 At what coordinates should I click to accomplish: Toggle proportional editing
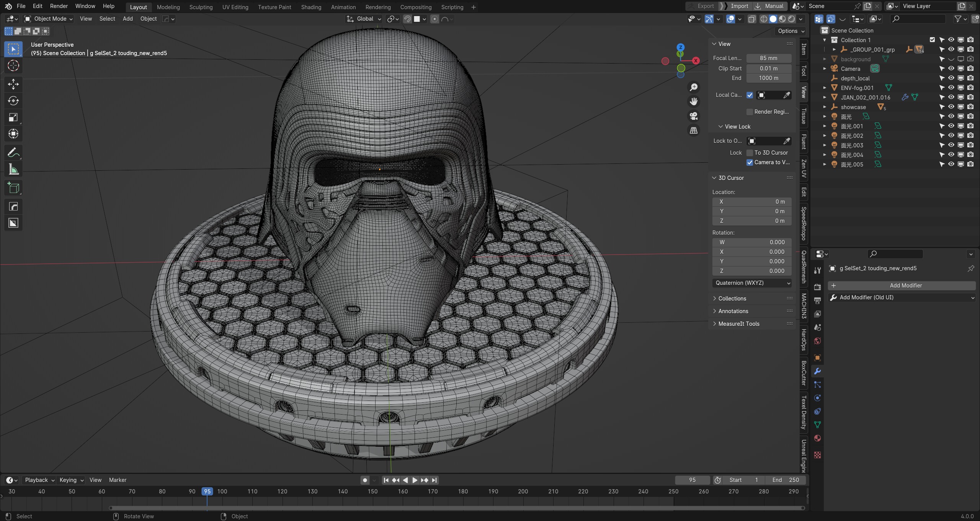[434, 19]
